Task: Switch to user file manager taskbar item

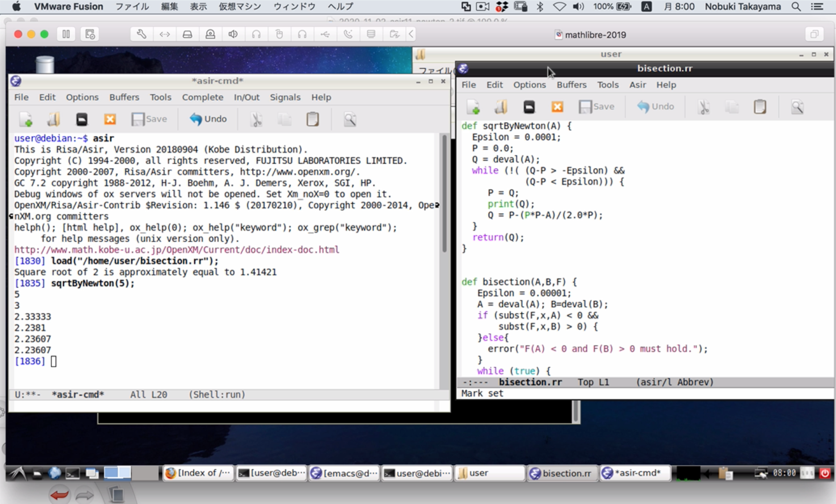Action: pyautogui.click(x=489, y=473)
